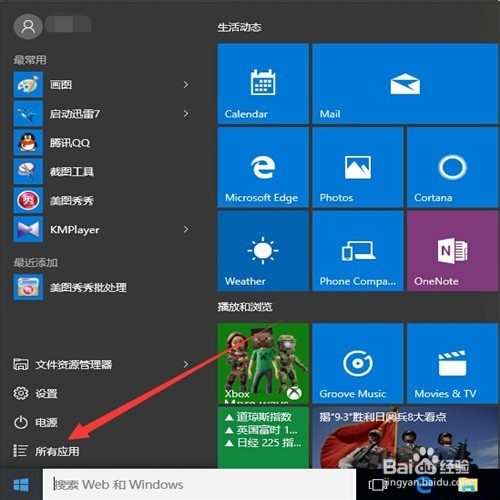The image size is (500, 500).
Task: Launch 启动迅雷7 app icon
Action: [28, 114]
